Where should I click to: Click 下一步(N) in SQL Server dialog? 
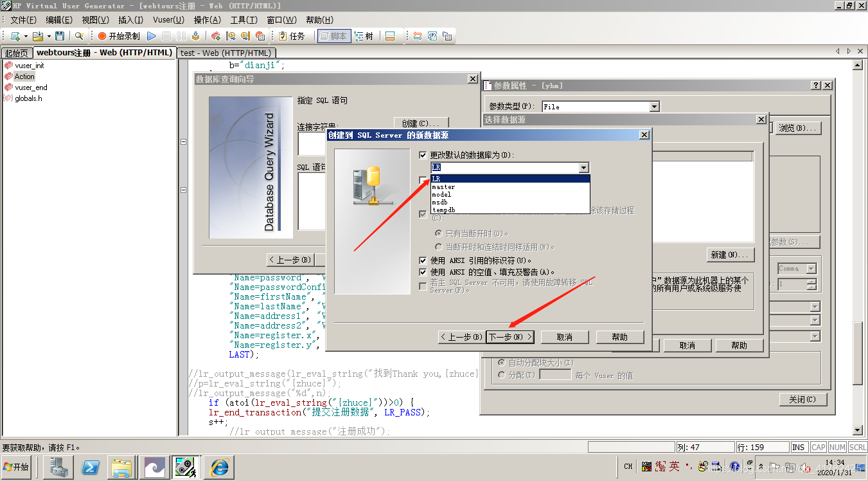[x=510, y=337]
